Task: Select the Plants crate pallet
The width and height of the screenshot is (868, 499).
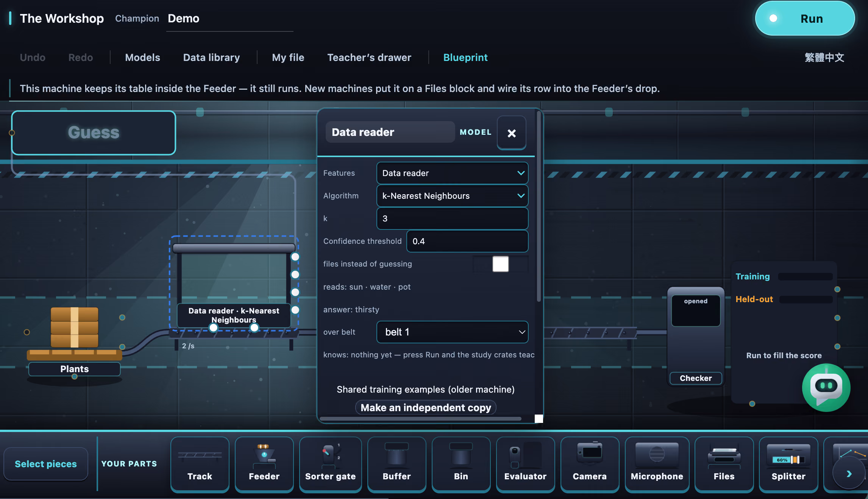Action: click(75, 341)
